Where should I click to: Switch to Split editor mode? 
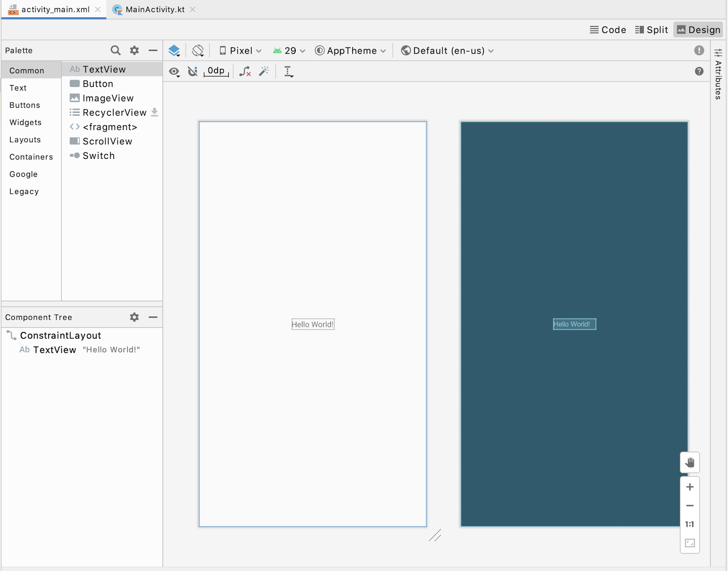(652, 30)
